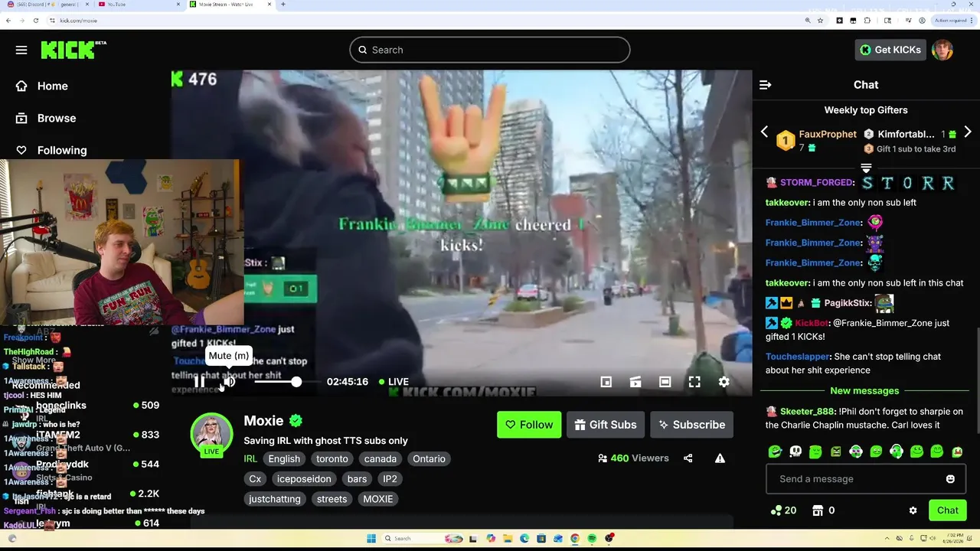Insert the skull emote
The image size is (980, 551).
pos(795,452)
